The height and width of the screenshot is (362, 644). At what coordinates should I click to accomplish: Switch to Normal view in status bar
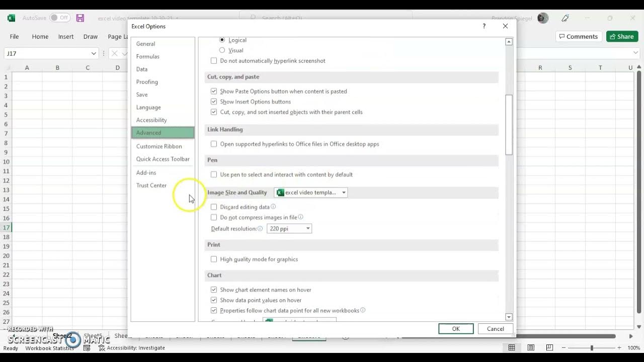pyautogui.click(x=512, y=348)
